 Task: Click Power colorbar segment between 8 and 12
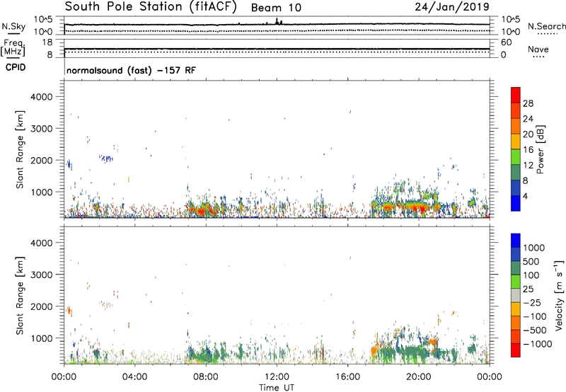point(516,173)
